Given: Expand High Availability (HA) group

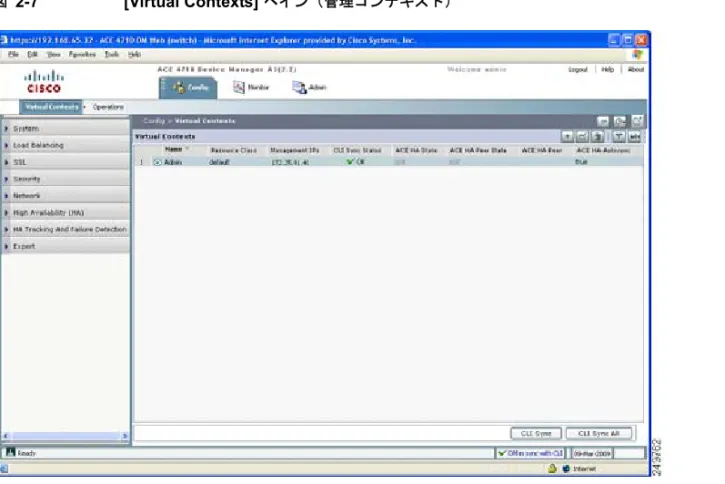Looking at the screenshot, I should (66, 213).
